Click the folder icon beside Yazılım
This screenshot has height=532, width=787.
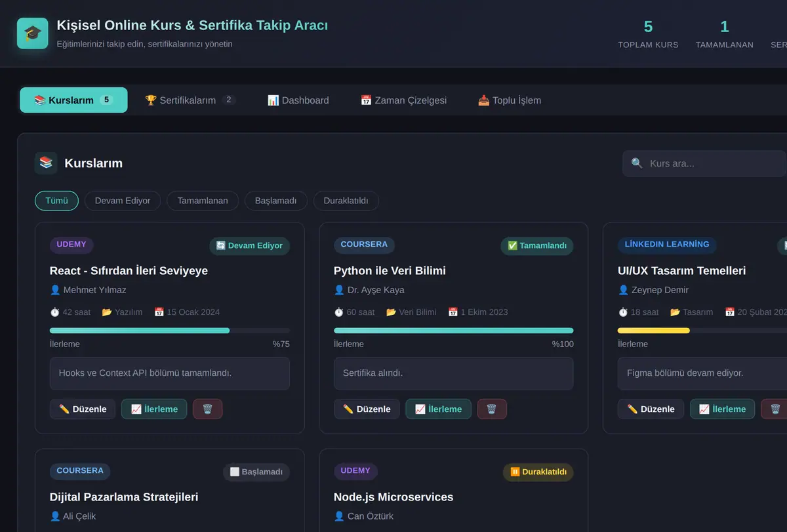point(107,312)
